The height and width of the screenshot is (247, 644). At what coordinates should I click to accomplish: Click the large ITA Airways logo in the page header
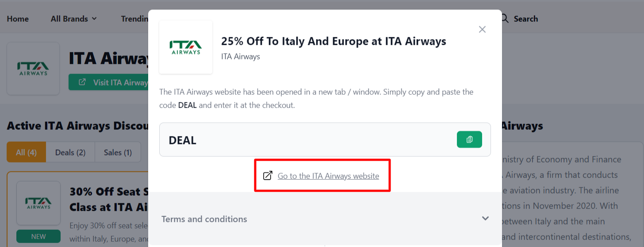click(x=33, y=69)
